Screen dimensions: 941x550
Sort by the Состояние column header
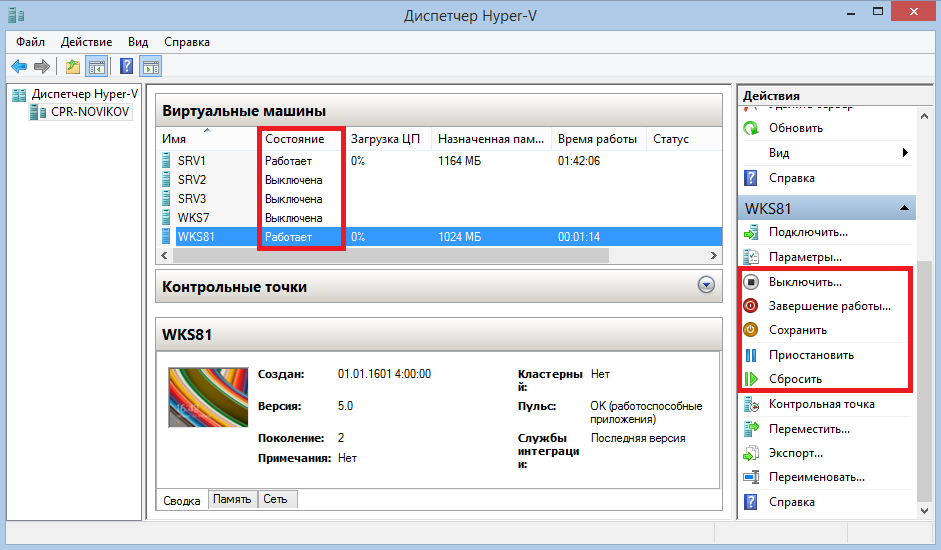tap(295, 139)
